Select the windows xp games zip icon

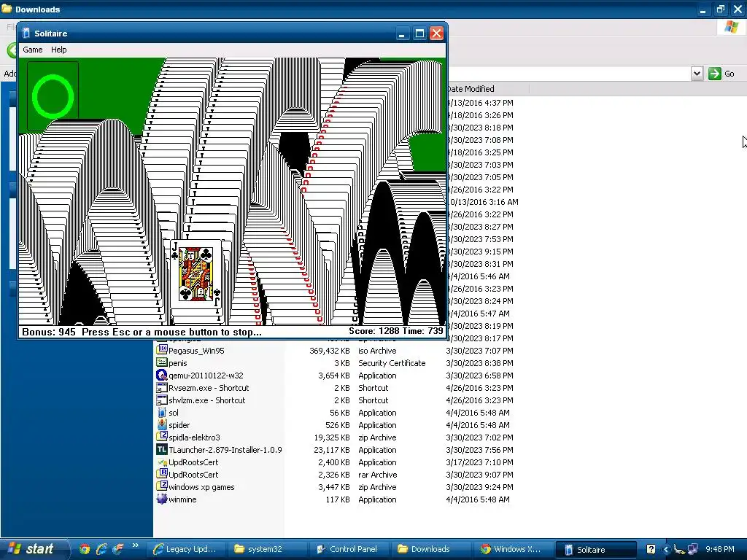pos(162,486)
